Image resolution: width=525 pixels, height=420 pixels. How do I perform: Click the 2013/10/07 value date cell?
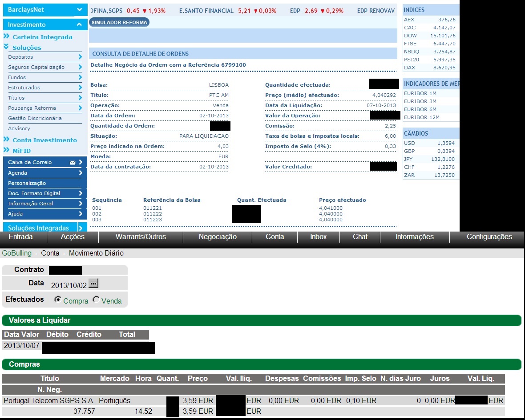click(22, 345)
